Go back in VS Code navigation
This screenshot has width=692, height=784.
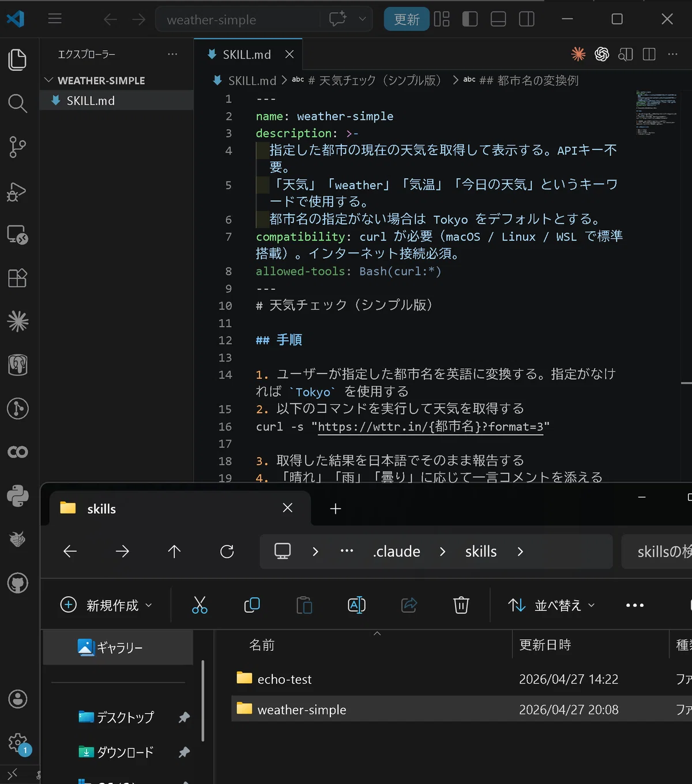click(x=110, y=20)
